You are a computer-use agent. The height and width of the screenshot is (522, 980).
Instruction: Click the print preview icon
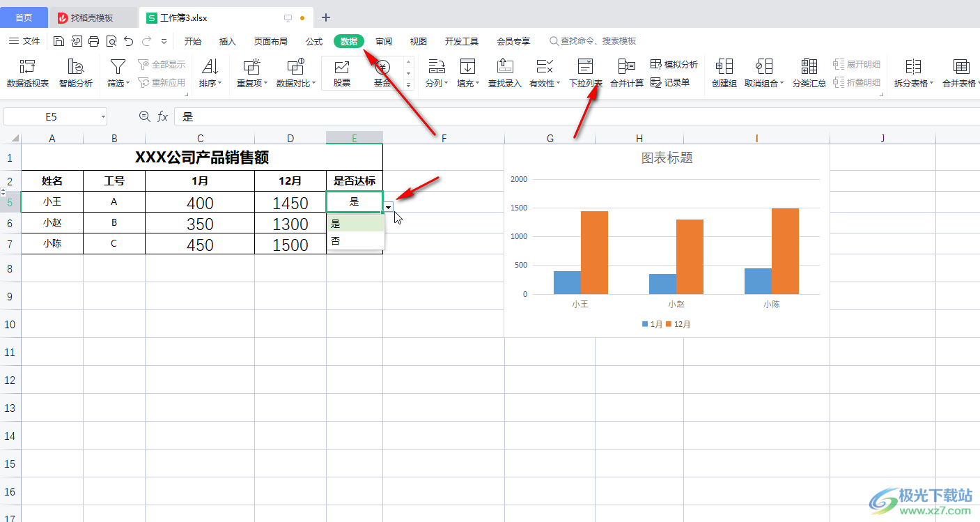point(111,41)
